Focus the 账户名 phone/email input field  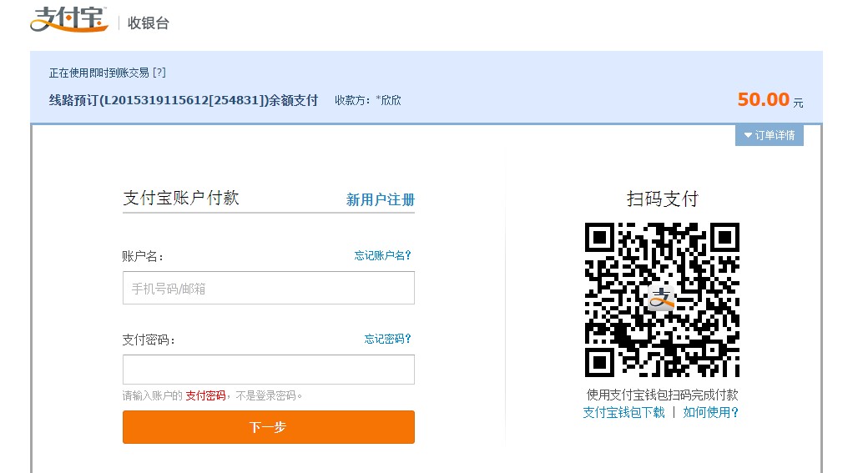coord(269,288)
